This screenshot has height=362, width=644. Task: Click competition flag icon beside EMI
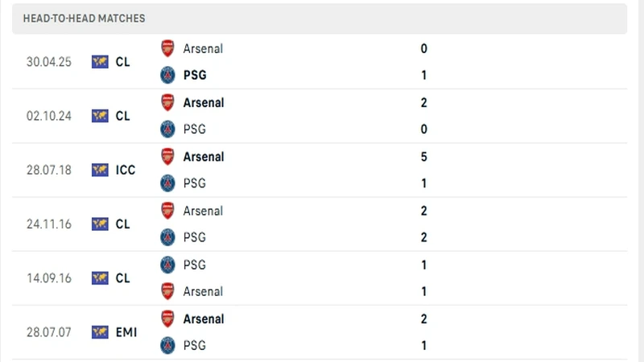100,332
